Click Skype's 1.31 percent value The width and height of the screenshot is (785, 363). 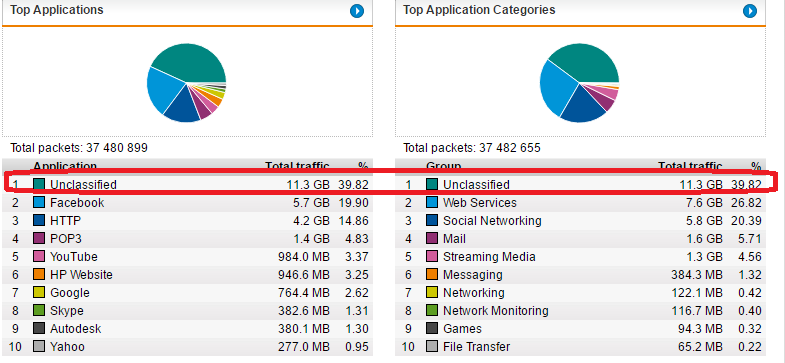[356, 311]
